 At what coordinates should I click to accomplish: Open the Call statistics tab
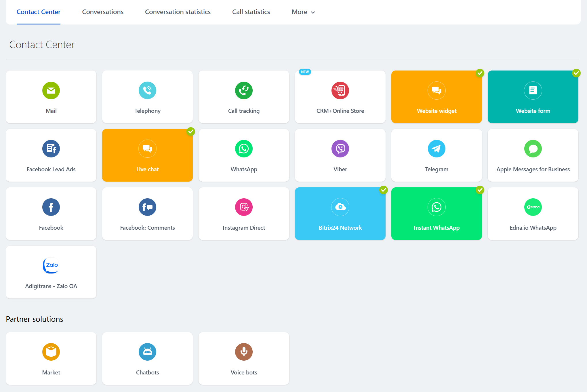[x=251, y=12]
